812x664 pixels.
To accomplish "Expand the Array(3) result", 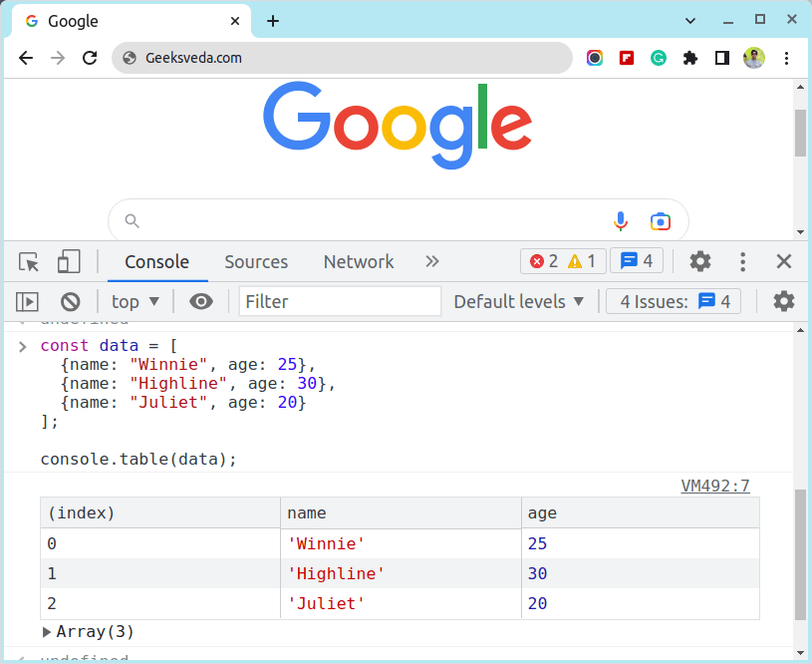I will point(47,631).
